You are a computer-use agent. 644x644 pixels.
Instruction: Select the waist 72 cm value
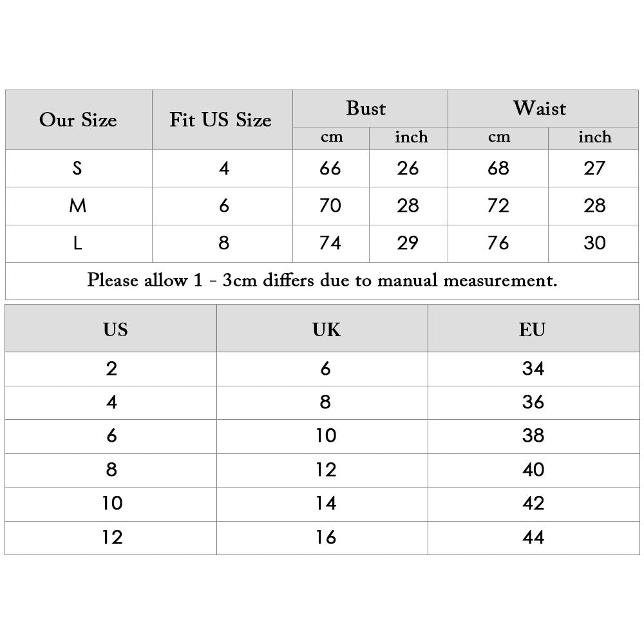tap(498, 206)
